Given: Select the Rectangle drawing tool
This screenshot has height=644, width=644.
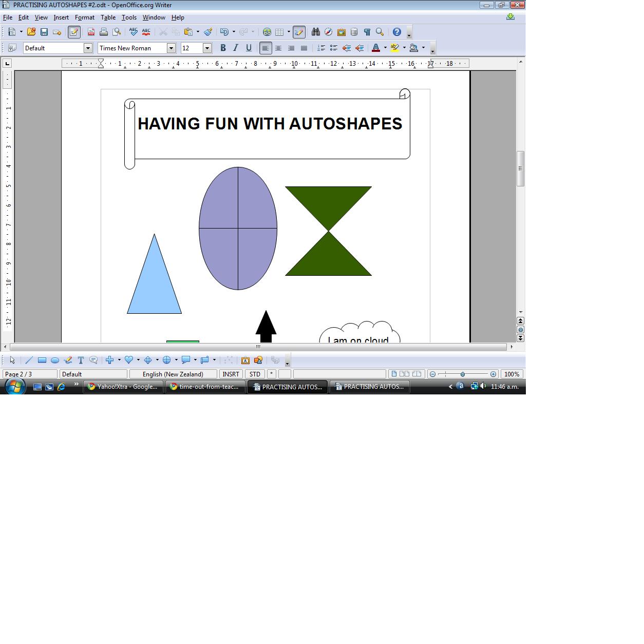Looking at the screenshot, I should click(42, 360).
